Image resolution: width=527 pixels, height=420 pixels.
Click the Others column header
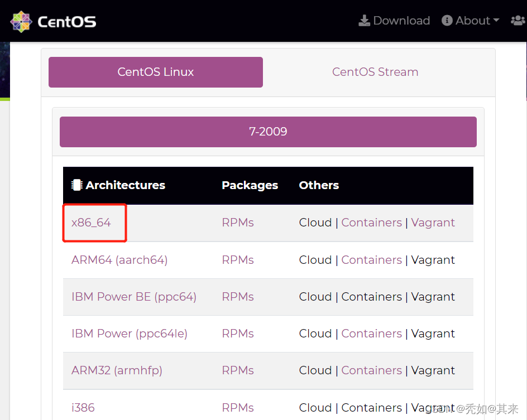(319, 185)
